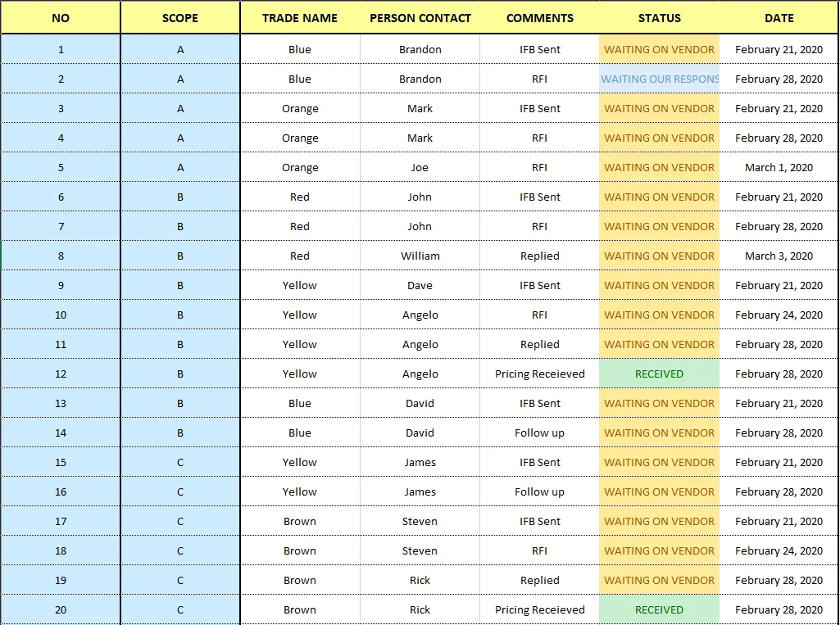This screenshot has height=625, width=840.
Task: Click the Dave person contact cell
Action: pyautogui.click(x=420, y=286)
